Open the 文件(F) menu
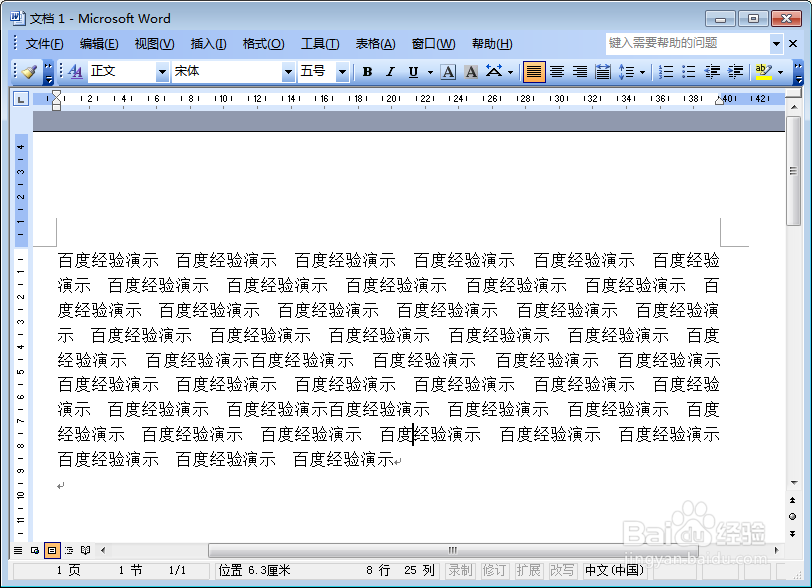The image size is (812, 588). coord(45,44)
